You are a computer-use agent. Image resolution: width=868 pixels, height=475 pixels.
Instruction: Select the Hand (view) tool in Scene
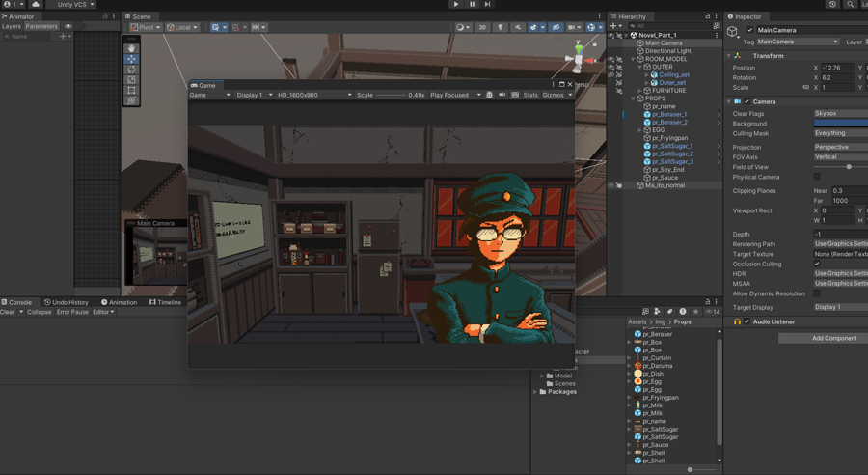pos(132,48)
